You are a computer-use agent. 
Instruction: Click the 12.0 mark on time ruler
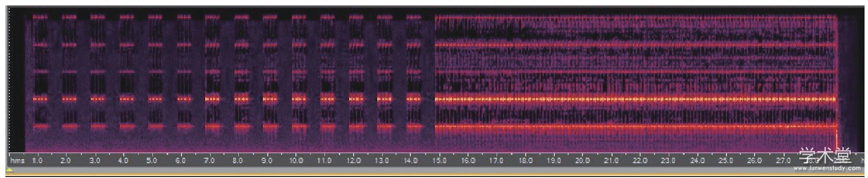coord(354,161)
